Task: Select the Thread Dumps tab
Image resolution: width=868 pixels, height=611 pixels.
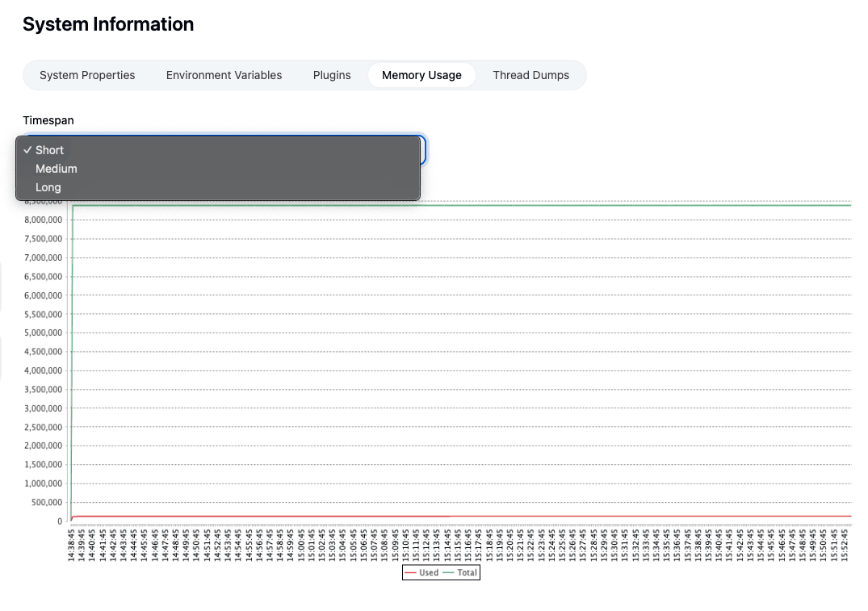Action: pyautogui.click(x=531, y=75)
